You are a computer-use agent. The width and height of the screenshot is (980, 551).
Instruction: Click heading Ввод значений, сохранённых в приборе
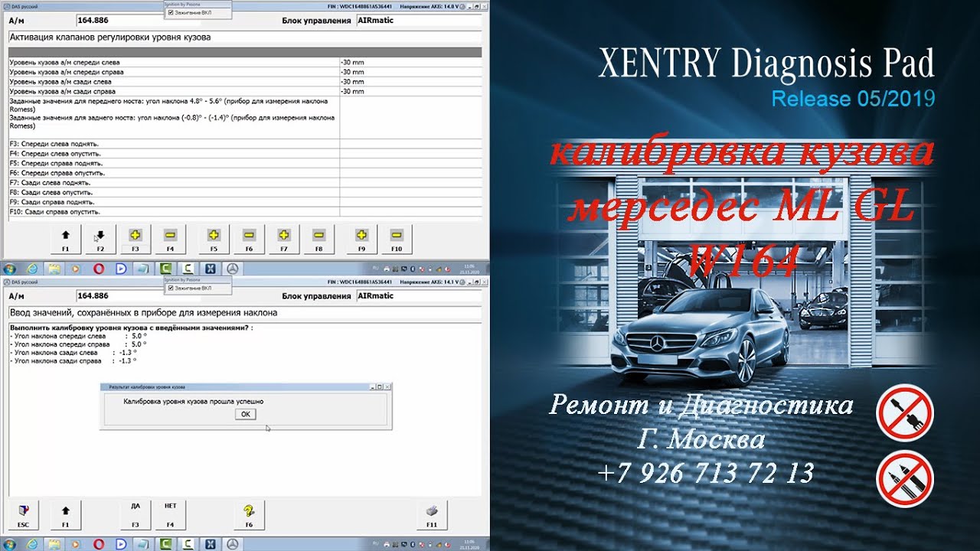coord(144,312)
